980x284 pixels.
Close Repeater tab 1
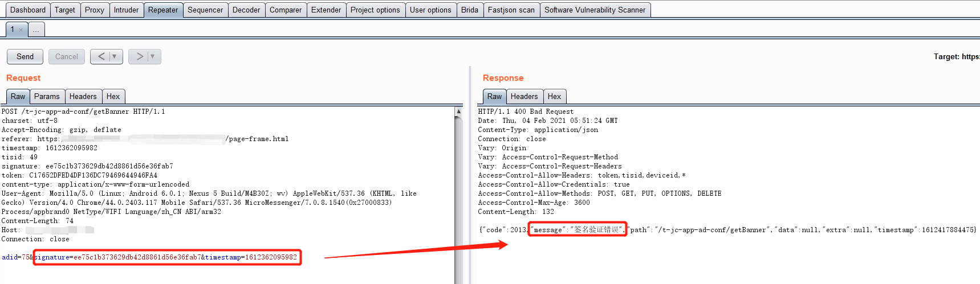(x=21, y=30)
